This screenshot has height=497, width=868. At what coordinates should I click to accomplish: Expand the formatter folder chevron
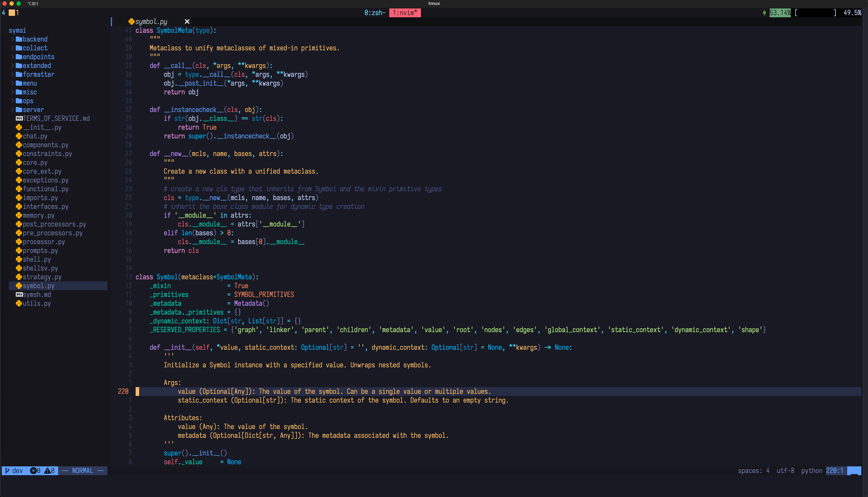13,74
